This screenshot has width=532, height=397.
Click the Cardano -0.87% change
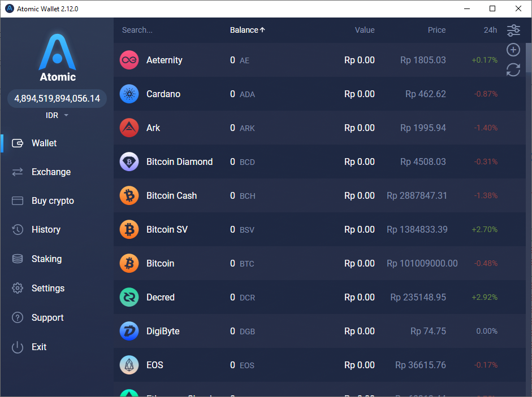486,94
